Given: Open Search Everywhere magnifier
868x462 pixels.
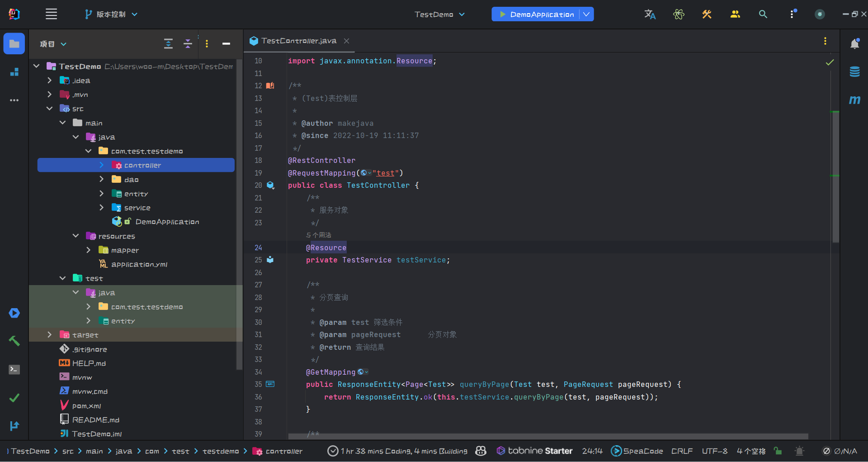Looking at the screenshot, I should (x=763, y=14).
